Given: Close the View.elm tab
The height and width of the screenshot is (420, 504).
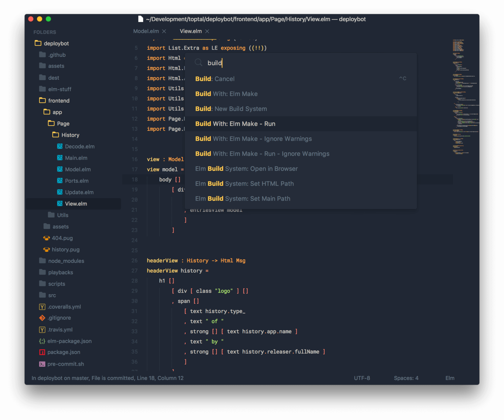Looking at the screenshot, I should (x=207, y=31).
